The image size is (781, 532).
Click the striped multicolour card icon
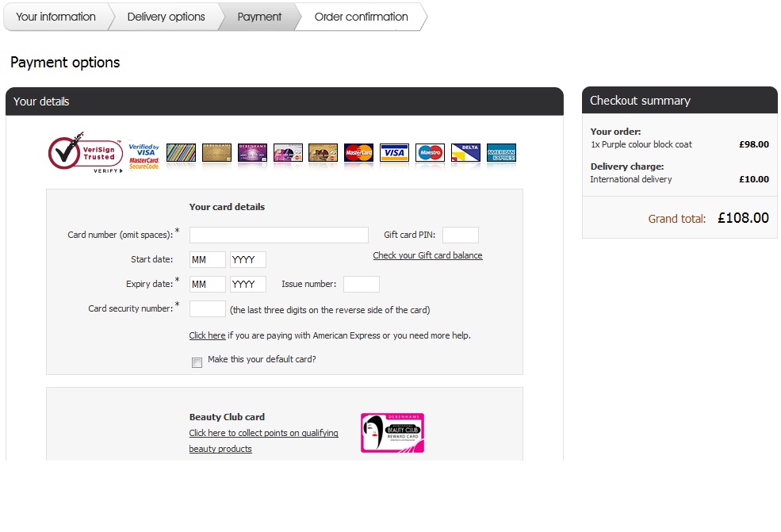coord(181,153)
